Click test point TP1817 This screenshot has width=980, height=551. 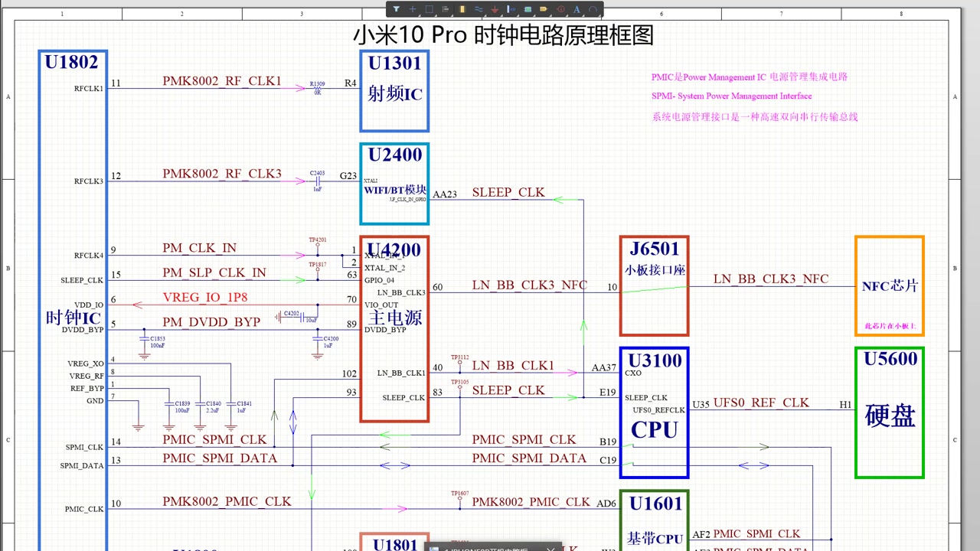pyautogui.click(x=317, y=269)
